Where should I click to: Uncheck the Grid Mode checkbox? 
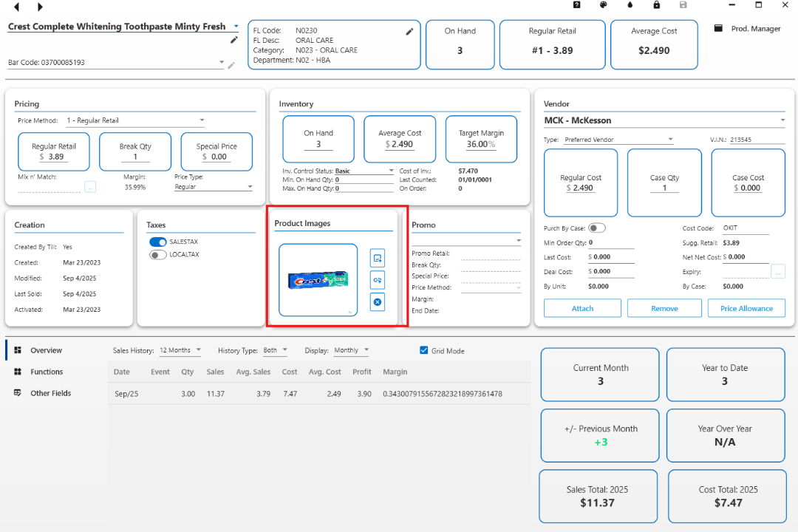pyautogui.click(x=424, y=350)
